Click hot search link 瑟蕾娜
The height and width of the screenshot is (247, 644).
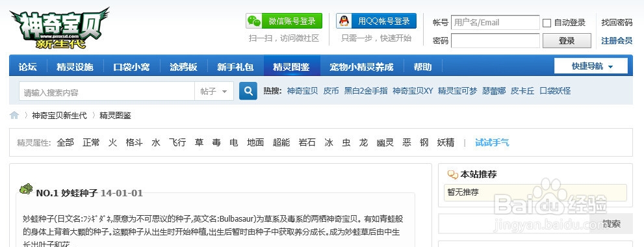(494, 91)
